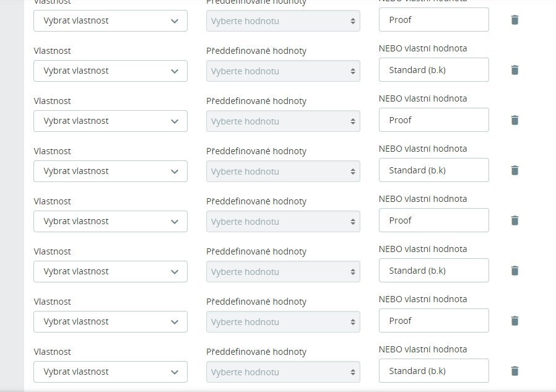This screenshot has height=392, width=556.
Task: Delete the fourth Proof property row
Action: click(x=515, y=321)
